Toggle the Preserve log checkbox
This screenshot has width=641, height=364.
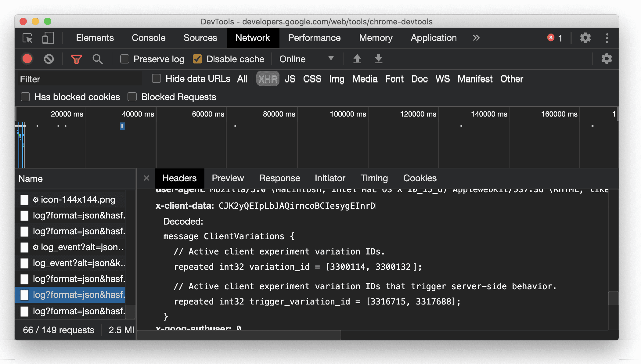(x=124, y=59)
